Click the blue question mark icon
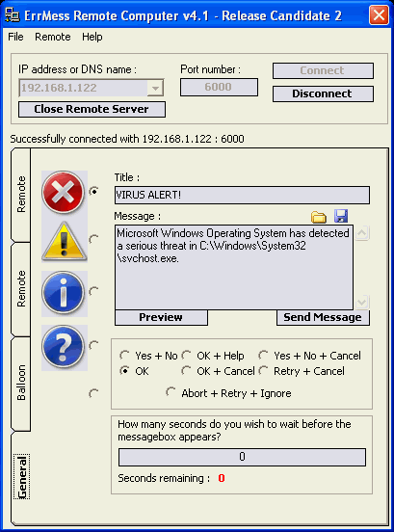Image resolution: width=394 pixels, height=532 pixels. pyautogui.click(x=64, y=347)
